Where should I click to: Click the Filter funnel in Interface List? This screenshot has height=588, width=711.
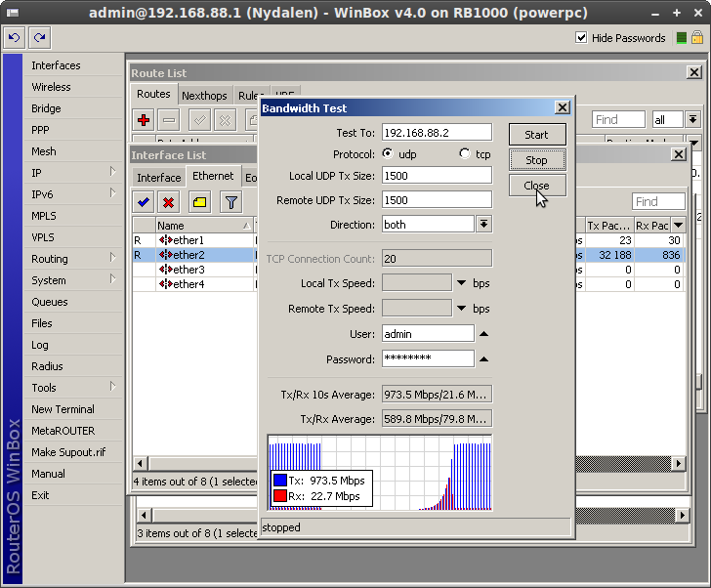(231, 202)
